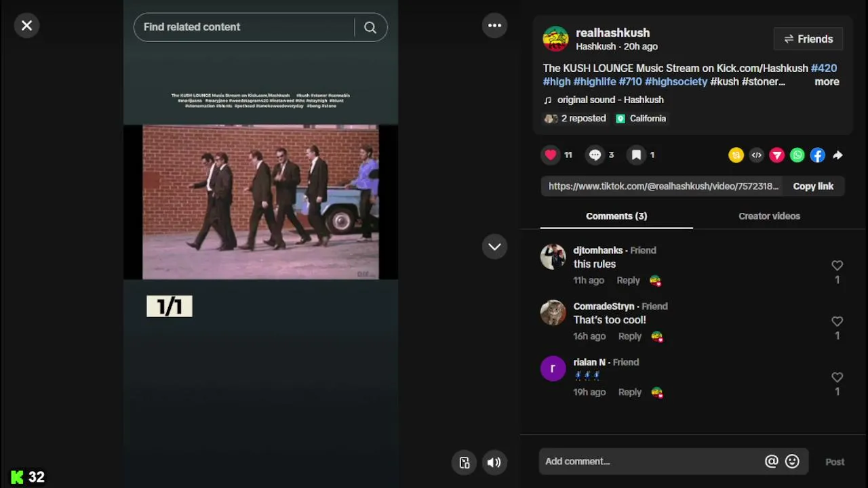The image size is (868, 488).
Task: Like rialan N comment
Action: [837, 378]
